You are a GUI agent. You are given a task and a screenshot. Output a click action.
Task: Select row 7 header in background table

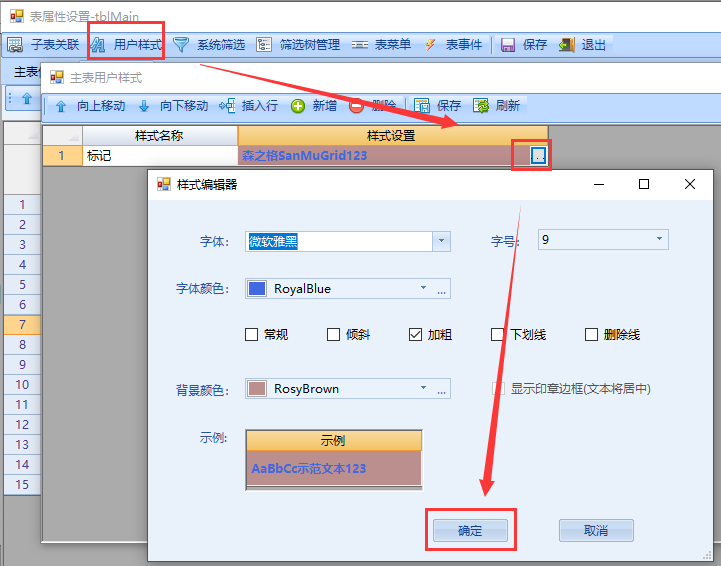[22, 325]
